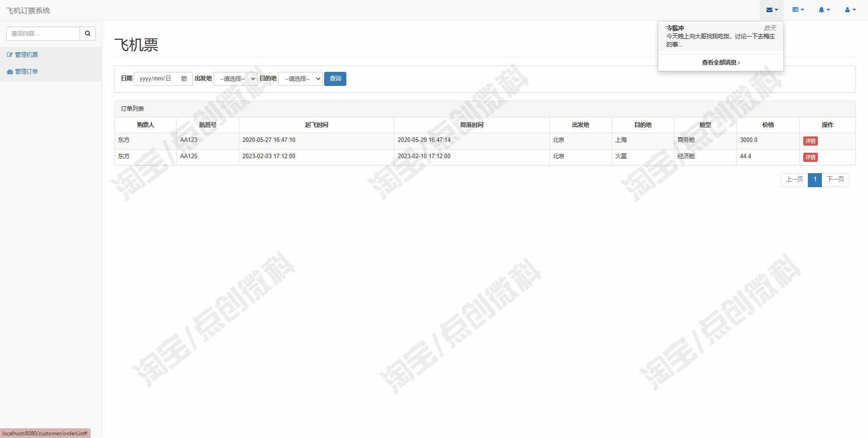The height and width of the screenshot is (438, 868).
Task: Click landing time 2020-05-29 16:47:14
Action: coord(472,140)
